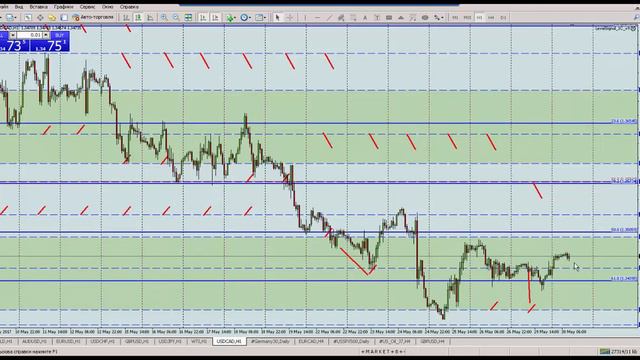Click the connection status bars indicator
Viewport: 640px width, 360px height.
coord(605,351)
